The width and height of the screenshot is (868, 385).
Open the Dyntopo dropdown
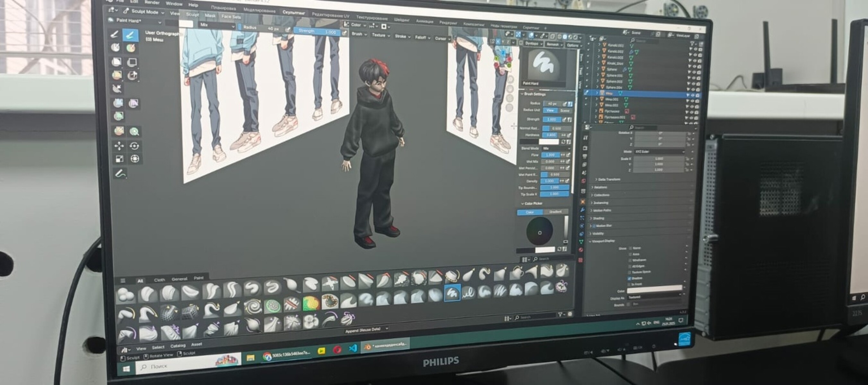(x=534, y=43)
